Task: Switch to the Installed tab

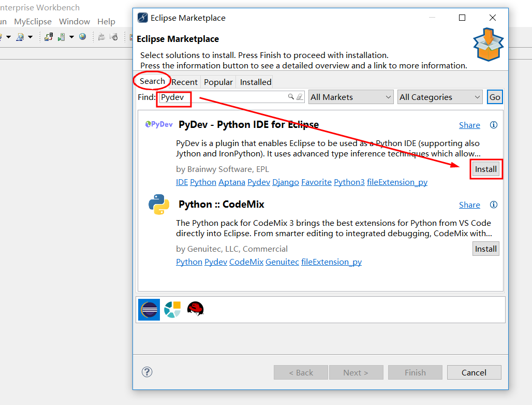Action: (256, 82)
